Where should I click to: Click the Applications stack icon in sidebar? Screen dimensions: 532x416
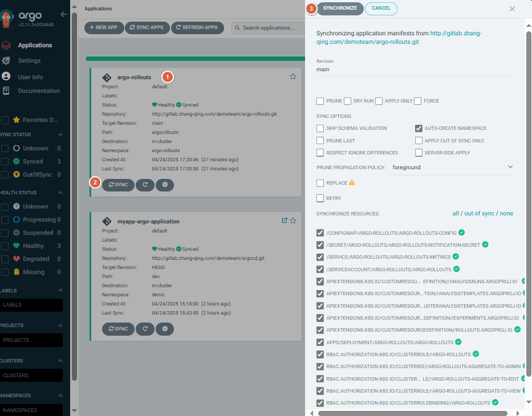6,45
